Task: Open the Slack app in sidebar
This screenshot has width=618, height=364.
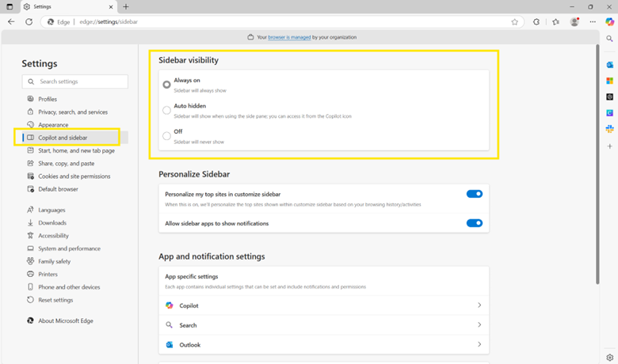Action: (x=609, y=129)
